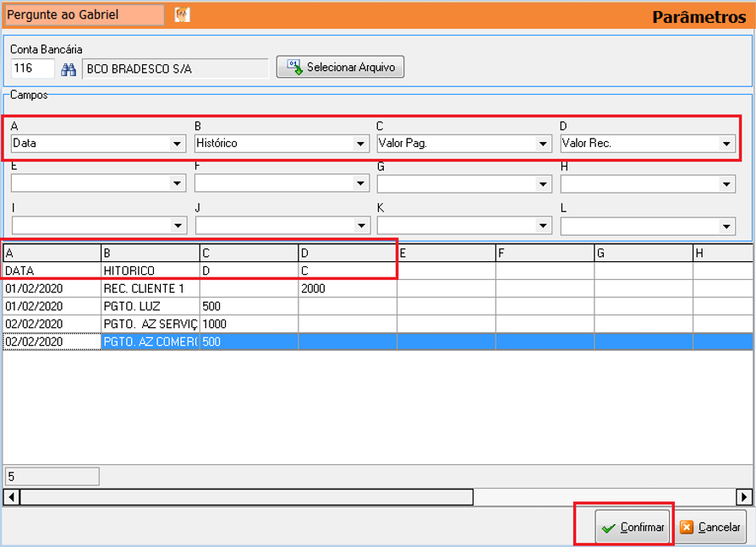Screen dimensions: 756x547
Task: Click the horizontal scrollbar right arrow
Action: (x=744, y=497)
